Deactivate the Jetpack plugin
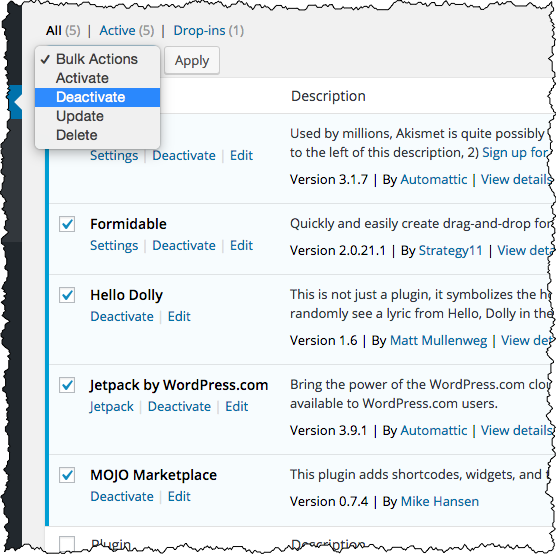 (179, 406)
